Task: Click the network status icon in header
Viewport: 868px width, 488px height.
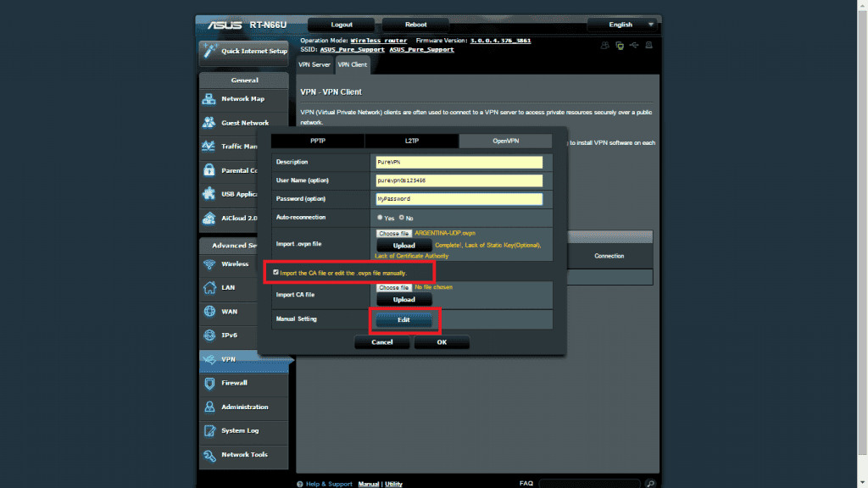Action: (x=620, y=46)
